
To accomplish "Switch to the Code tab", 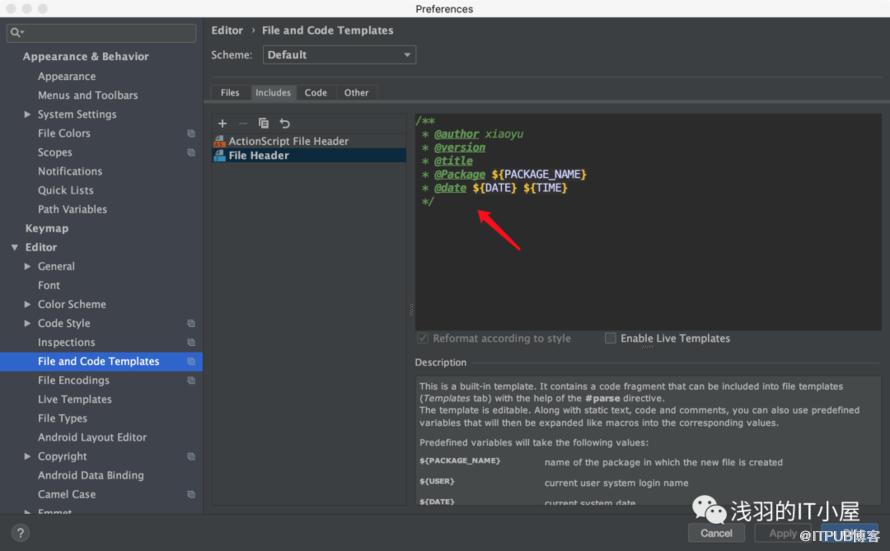I will [316, 93].
